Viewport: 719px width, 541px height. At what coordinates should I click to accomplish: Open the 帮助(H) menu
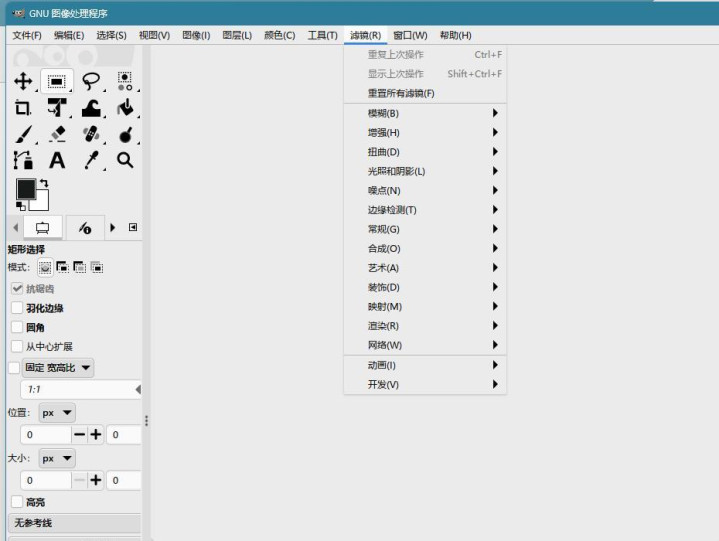click(455, 35)
